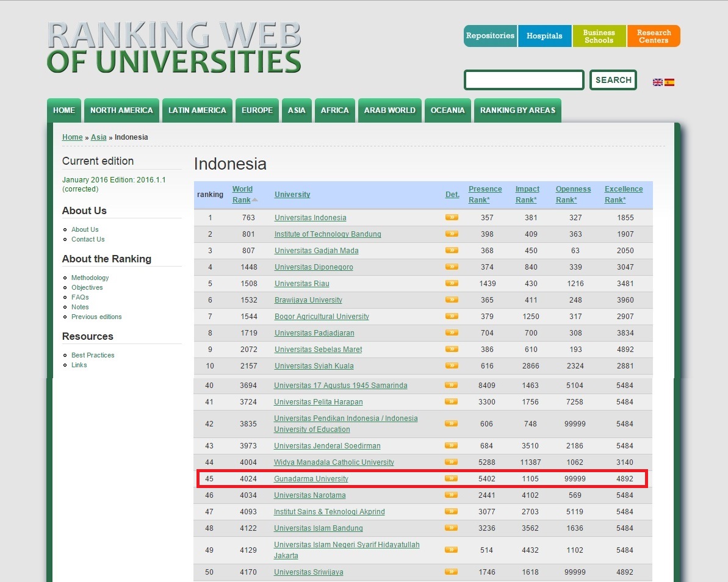Click the Business Schools button
The image size is (728, 582).
coord(599,36)
